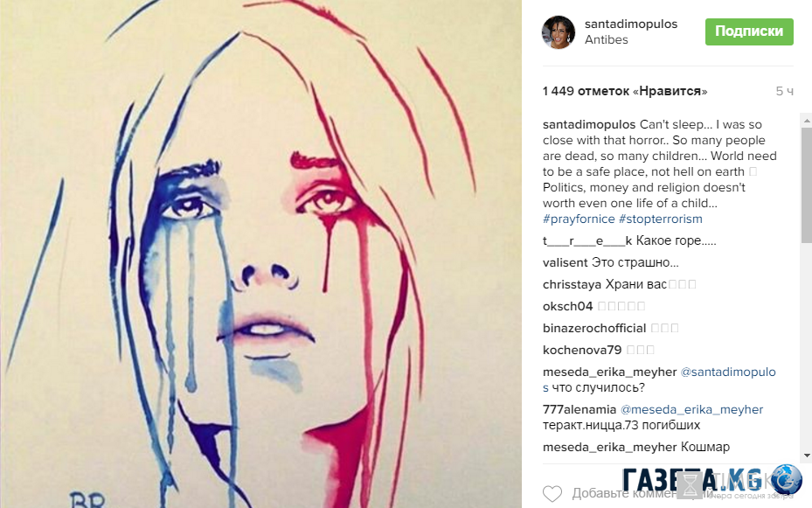Open 777alenamia commenter profile
The height and width of the screenshot is (508, 812).
pyautogui.click(x=580, y=409)
